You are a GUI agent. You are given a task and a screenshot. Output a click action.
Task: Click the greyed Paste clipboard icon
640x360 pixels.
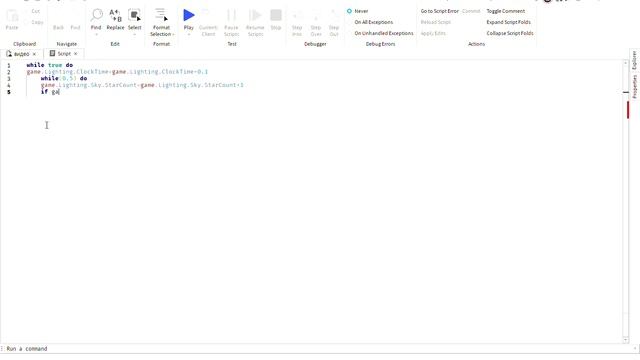click(12, 17)
